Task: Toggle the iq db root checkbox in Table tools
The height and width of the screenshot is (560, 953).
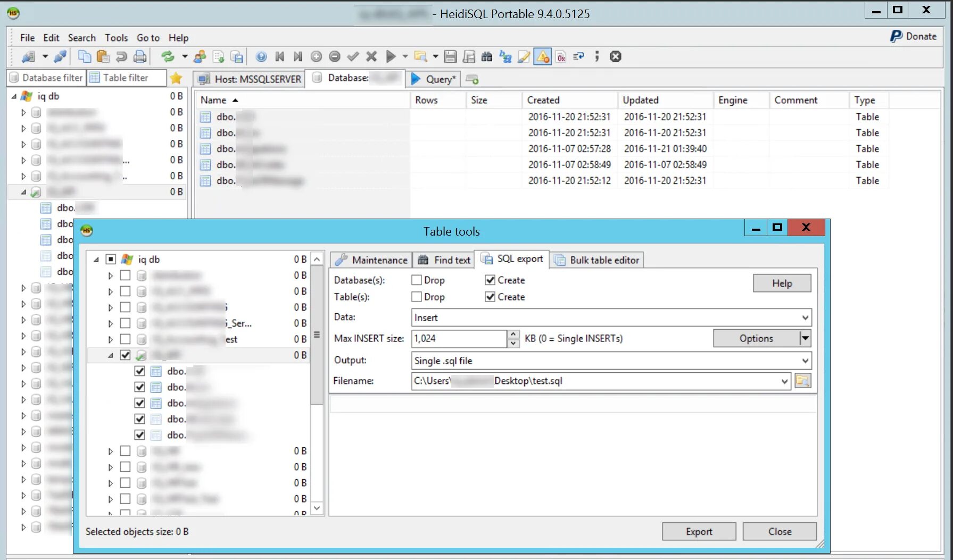Action: pyautogui.click(x=111, y=259)
